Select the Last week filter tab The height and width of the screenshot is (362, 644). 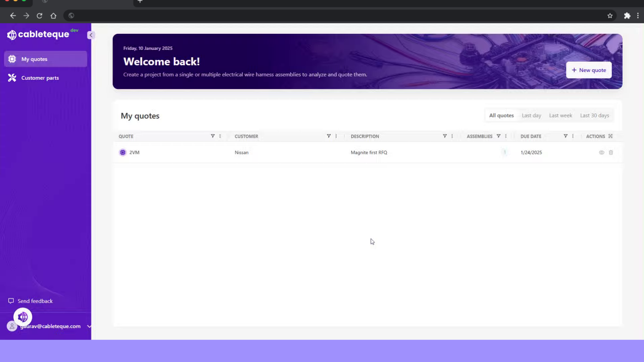point(560,115)
